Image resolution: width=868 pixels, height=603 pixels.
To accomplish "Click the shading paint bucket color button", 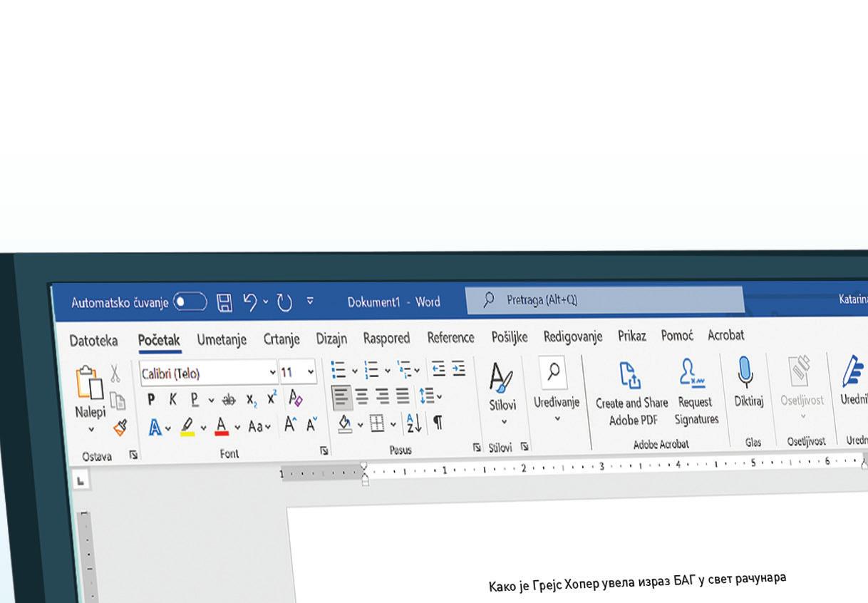I will (x=344, y=424).
